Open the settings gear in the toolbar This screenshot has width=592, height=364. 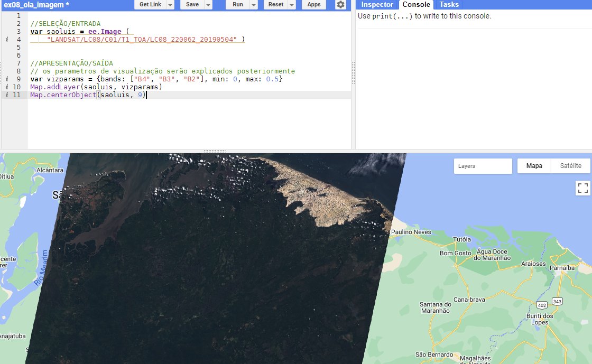coord(340,5)
